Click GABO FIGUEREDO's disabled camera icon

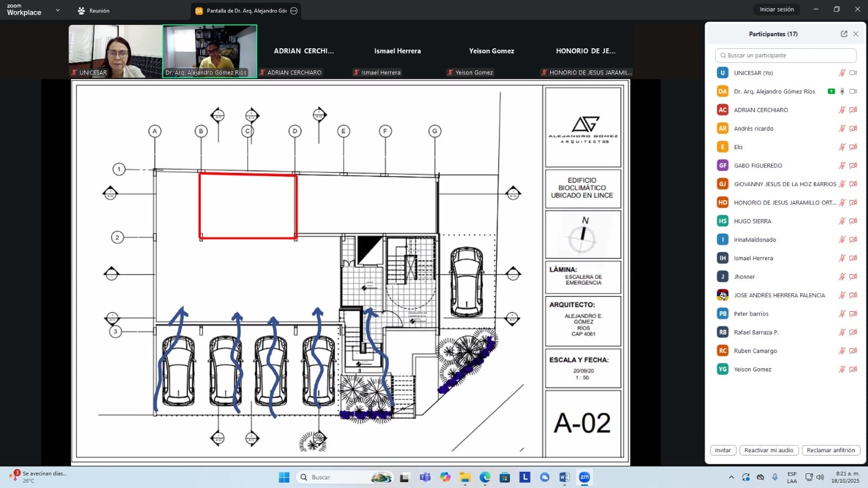(853, 165)
